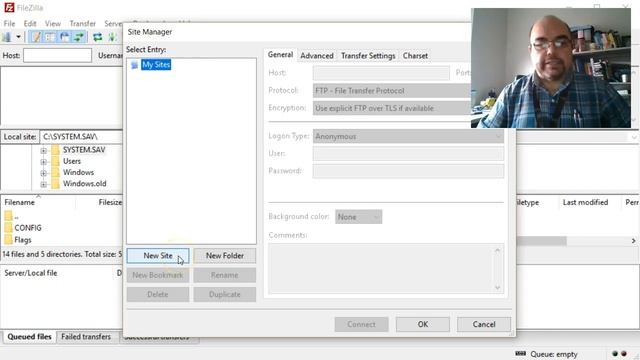This screenshot has height=360, width=640.
Task: Confirm Site Manager with OK
Action: (x=423, y=324)
